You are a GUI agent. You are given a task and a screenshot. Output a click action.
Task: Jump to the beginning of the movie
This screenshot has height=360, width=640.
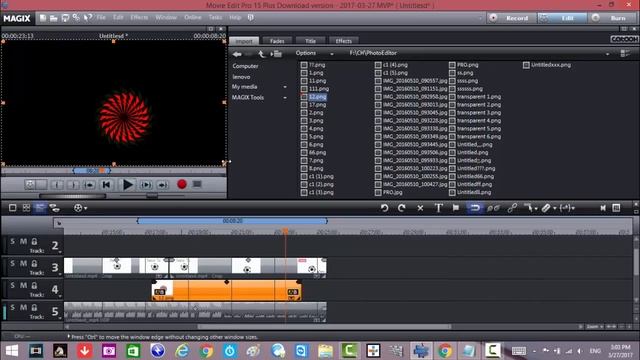[x=106, y=185]
